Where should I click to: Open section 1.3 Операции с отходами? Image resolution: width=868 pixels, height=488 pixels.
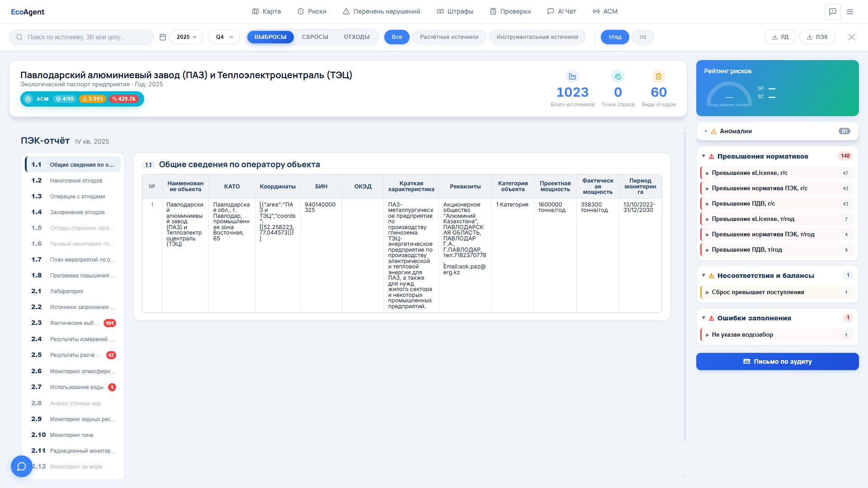pyautogui.click(x=73, y=197)
